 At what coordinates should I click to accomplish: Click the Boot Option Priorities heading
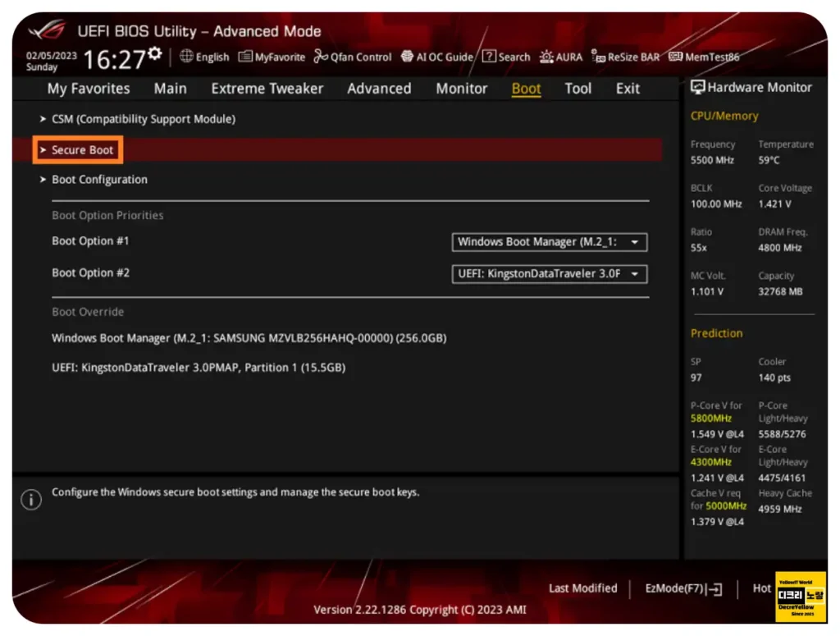click(107, 215)
